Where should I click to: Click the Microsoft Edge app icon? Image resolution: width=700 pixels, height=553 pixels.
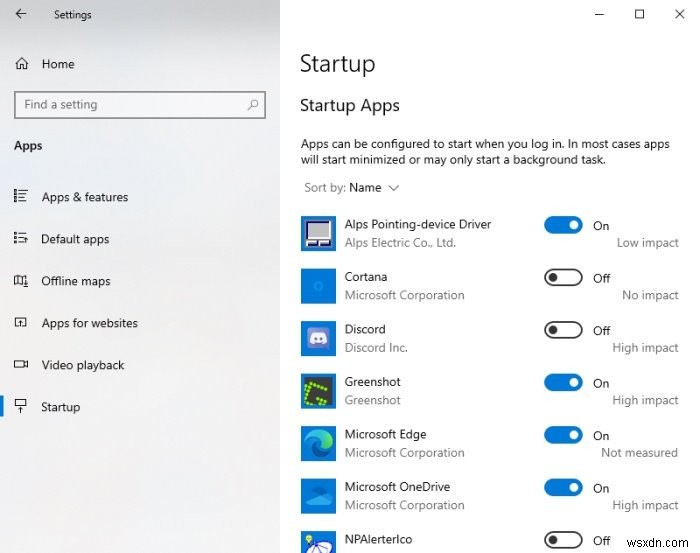tap(318, 443)
